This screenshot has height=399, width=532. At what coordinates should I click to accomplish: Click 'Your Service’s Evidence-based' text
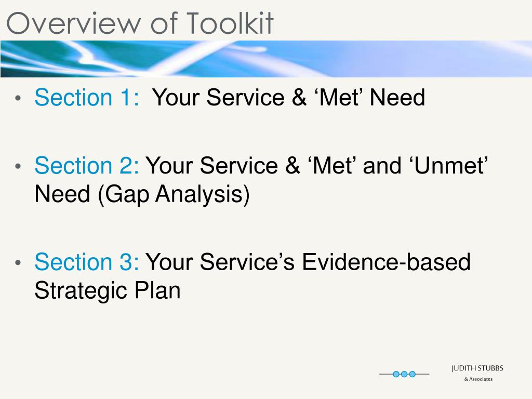(308, 262)
